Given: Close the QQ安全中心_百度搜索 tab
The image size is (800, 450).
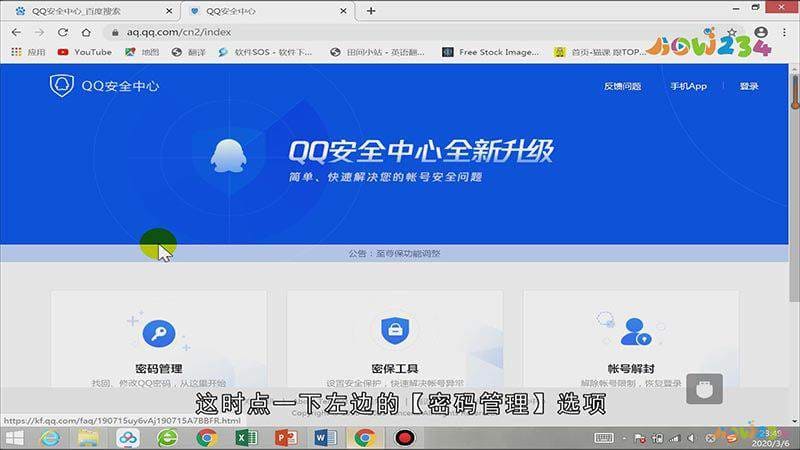Looking at the screenshot, I should [x=169, y=11].
